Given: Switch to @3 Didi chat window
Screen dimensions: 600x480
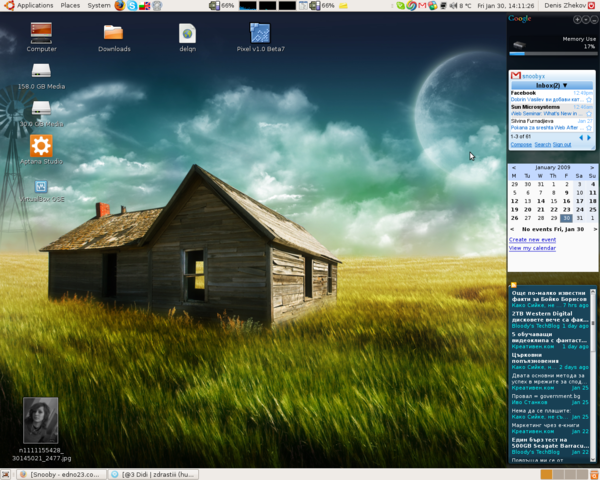Looking at the screenshot, I should [x=153, y=474].
